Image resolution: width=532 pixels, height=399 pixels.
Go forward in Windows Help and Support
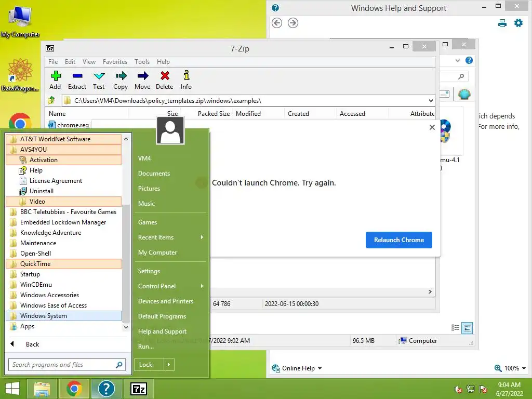click(x=293, y=23)
